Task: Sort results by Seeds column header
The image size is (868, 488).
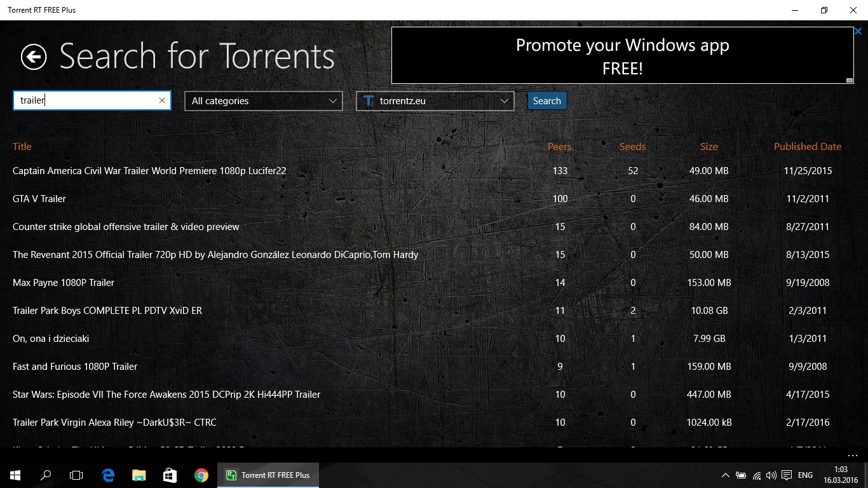Action: (633, 146)
